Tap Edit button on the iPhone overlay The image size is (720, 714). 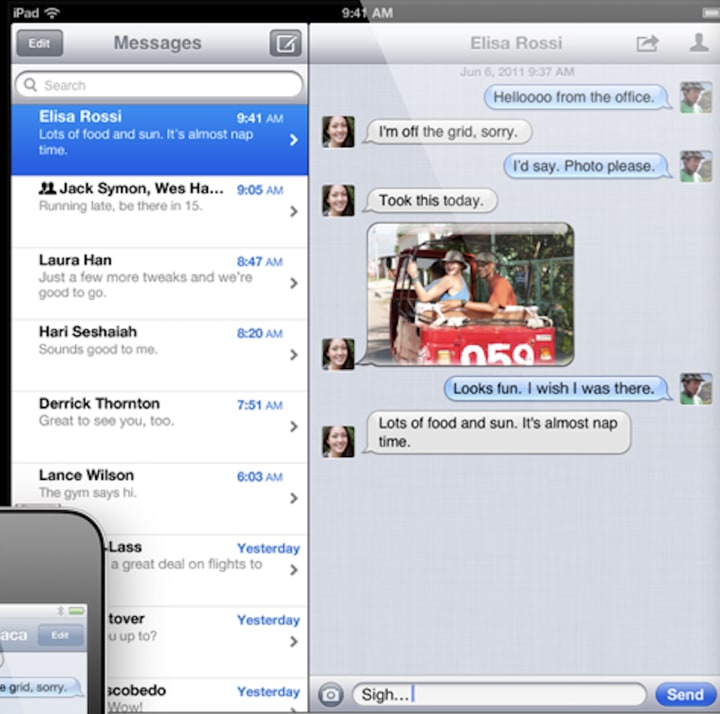(61, 635)
